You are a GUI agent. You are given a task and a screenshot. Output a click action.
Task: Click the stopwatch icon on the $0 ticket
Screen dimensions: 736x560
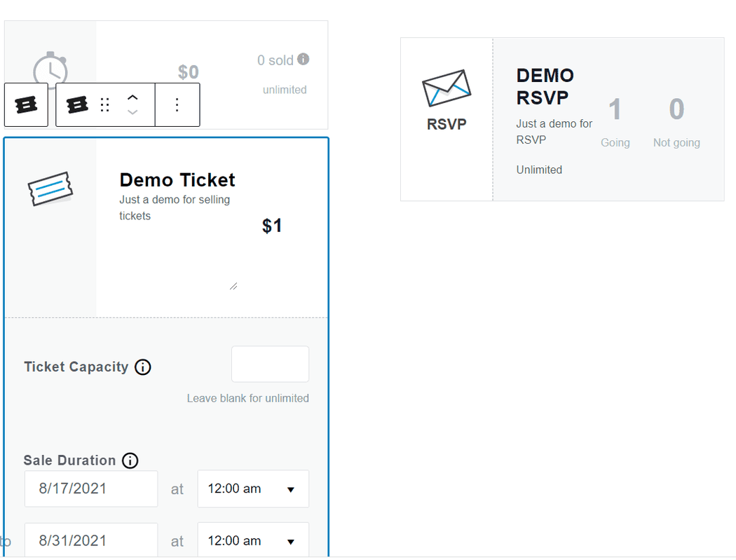pyautogui.click(x=50, y=70)
